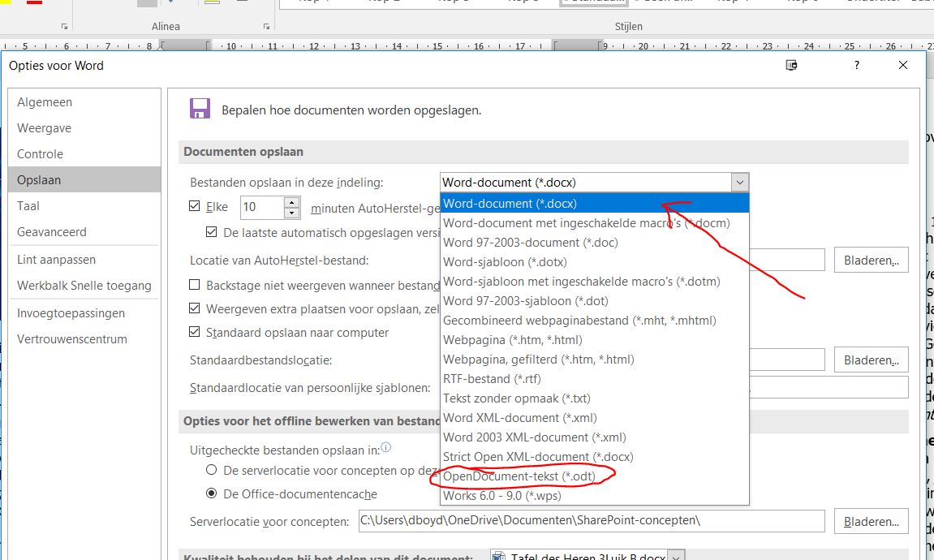This screenshot has height=560, width=934.
Task: Open the Algemeen options category
Action: click(84, 102)
